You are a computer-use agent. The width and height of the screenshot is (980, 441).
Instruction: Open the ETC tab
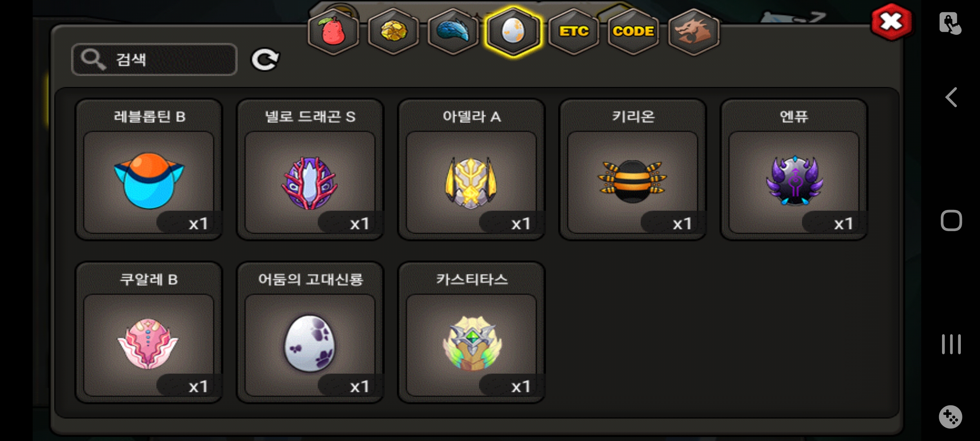[x=574, y=31]
